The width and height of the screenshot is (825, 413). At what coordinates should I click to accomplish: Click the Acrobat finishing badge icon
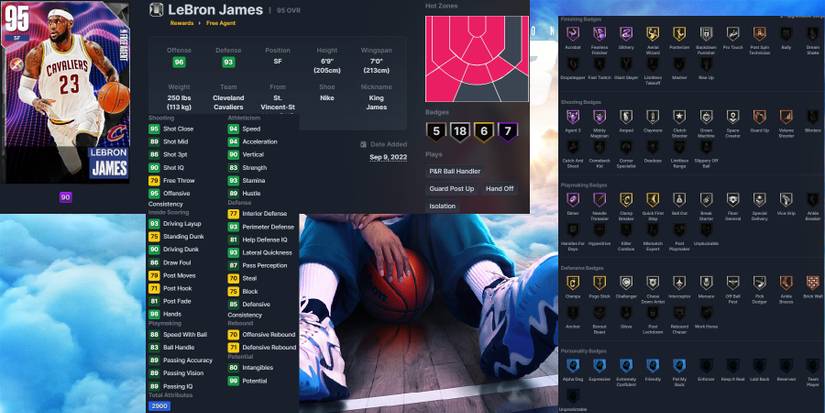coord(573,35)
